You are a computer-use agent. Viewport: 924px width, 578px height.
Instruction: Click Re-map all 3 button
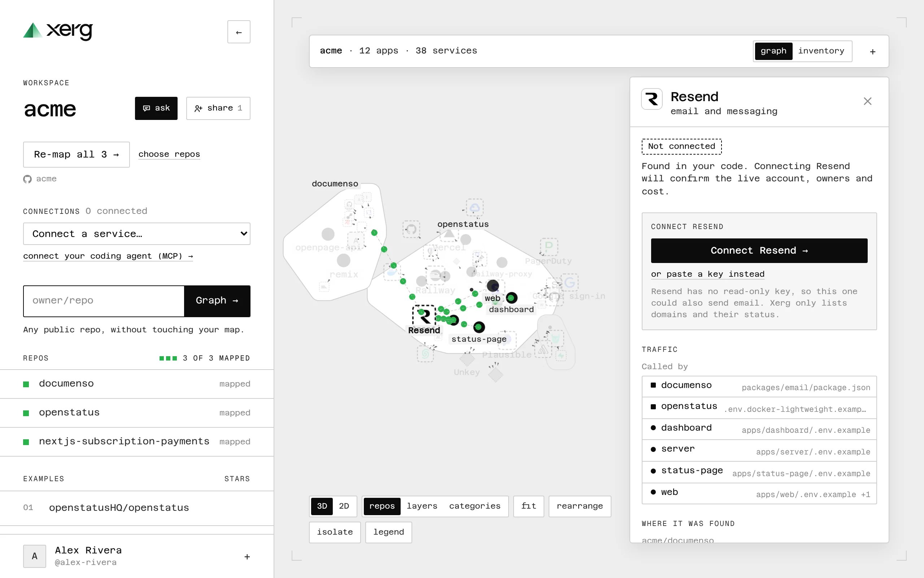point(77,155)
